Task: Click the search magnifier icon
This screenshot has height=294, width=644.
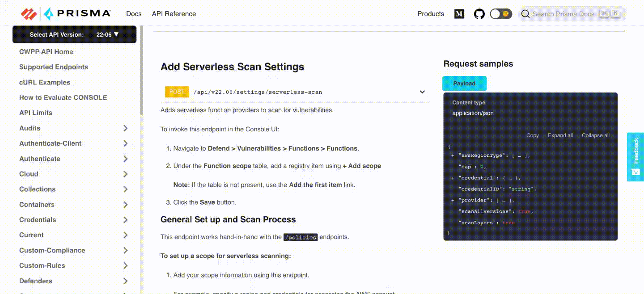Action: pyautogui.click(x=525, y=14)
